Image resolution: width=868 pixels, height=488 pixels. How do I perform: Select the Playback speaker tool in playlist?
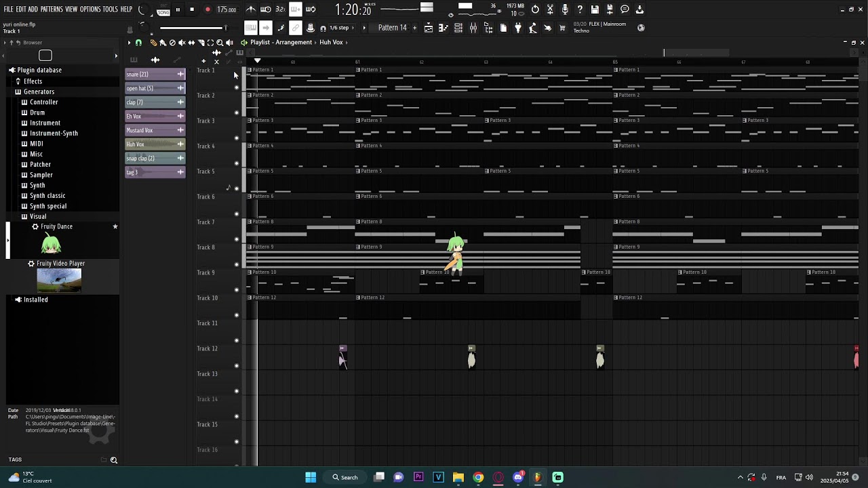coord(229,43)
